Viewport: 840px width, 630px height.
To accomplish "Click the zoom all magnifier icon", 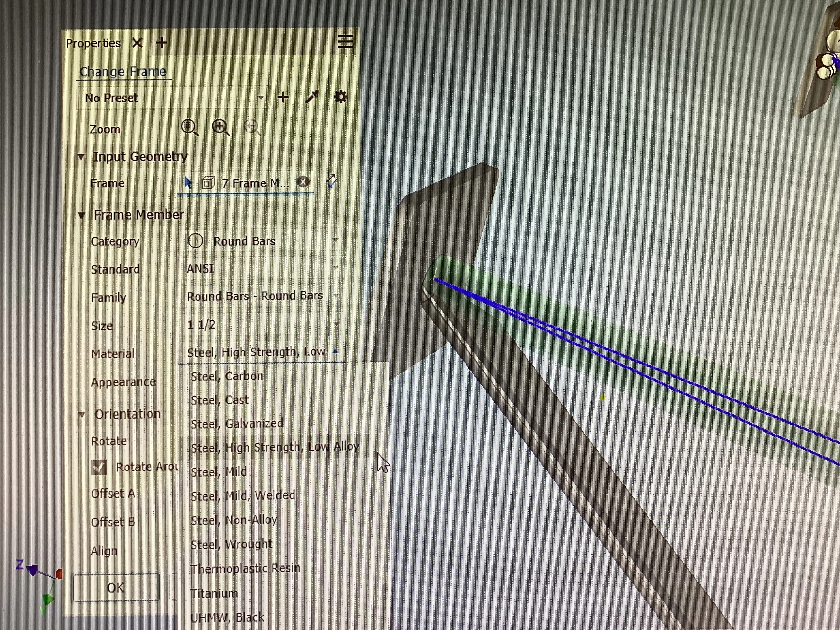I will tap(189, 127).
